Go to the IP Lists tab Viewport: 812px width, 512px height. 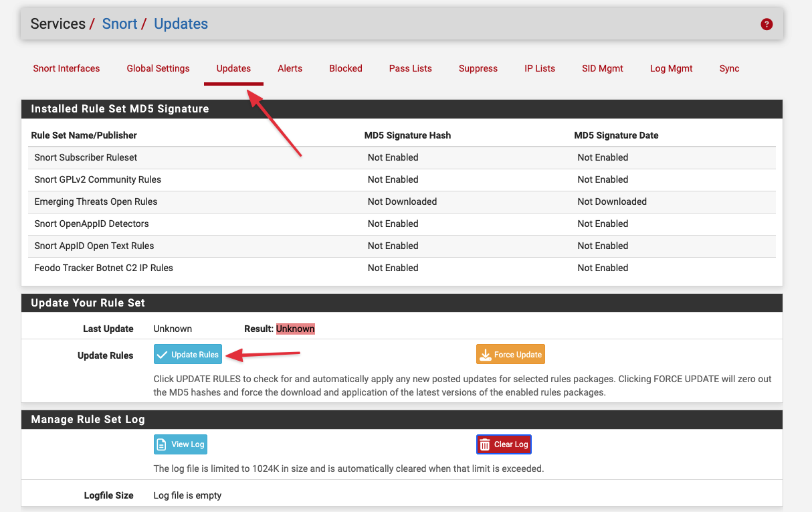pyautogui.click(x=540, y=68)
